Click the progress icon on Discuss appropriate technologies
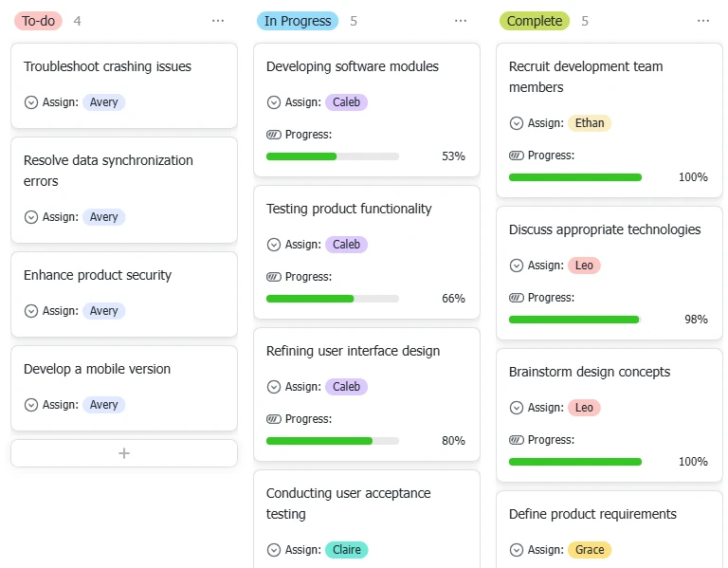The height and width of the screenshot is (568, 728). tap(517, 298)
